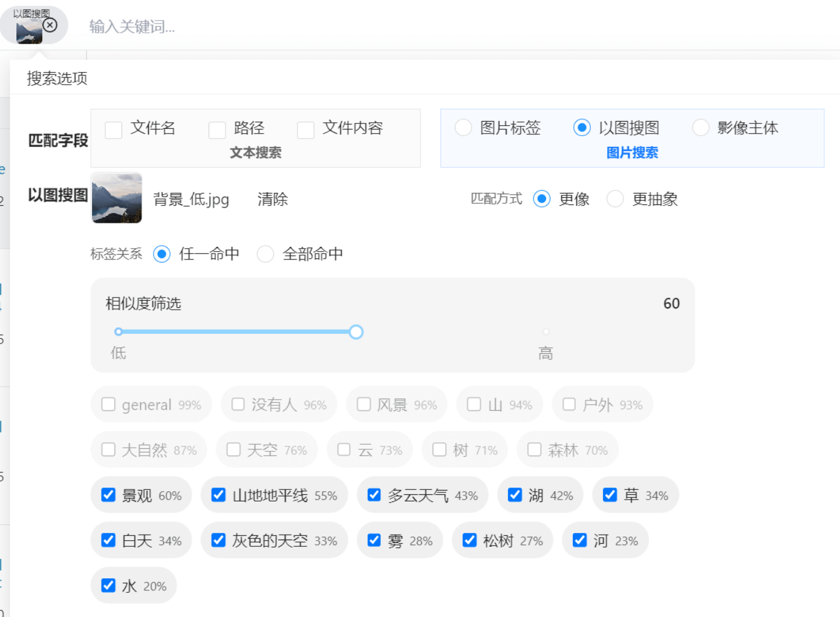Click the 以图搜图 chip thumbnail in search bar
Screen dimensions: 840x617
[28, 31]
